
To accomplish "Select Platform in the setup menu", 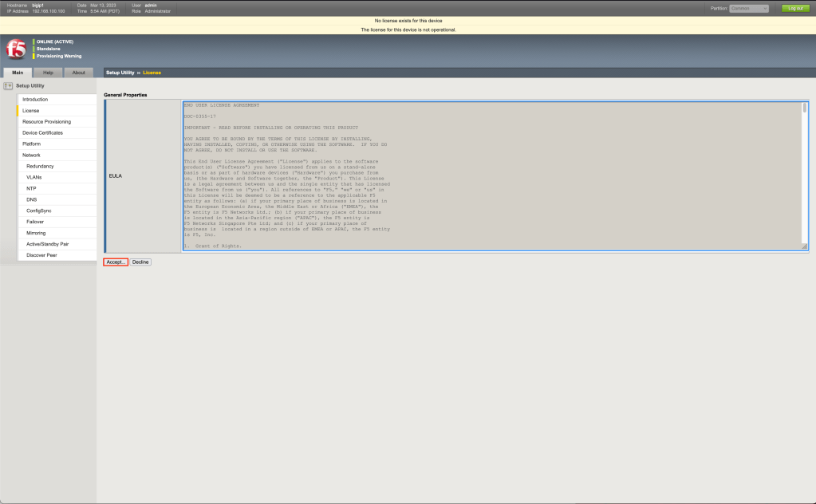I will pos(31,144).
